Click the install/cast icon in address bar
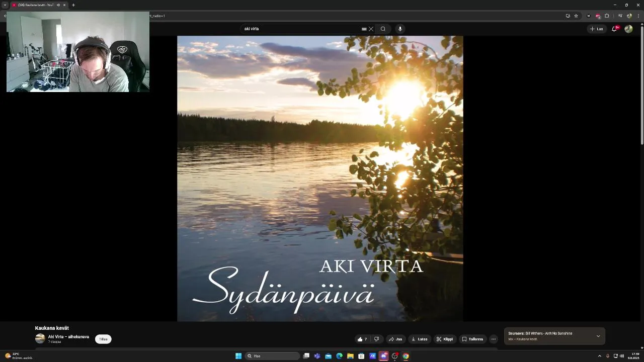 568,16
